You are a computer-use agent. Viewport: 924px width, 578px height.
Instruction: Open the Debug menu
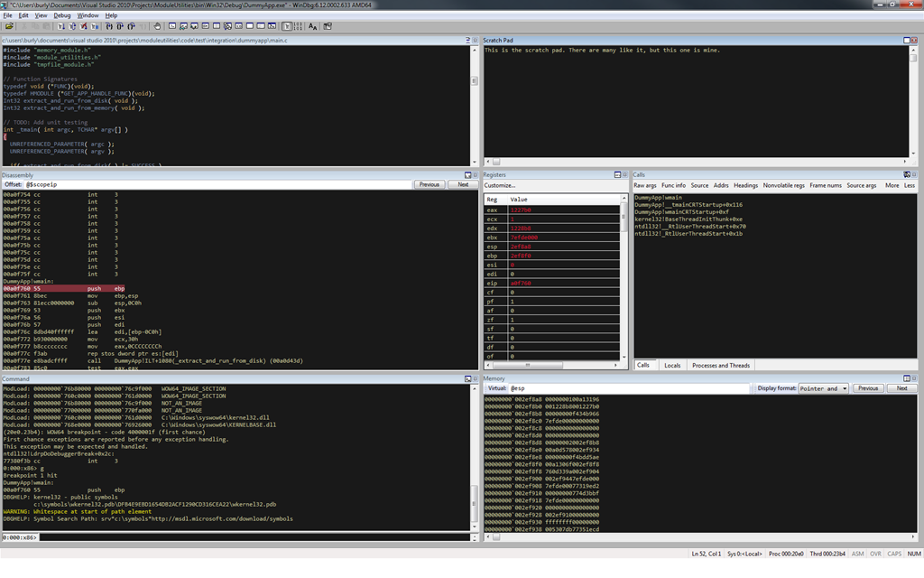coord(62,15)
